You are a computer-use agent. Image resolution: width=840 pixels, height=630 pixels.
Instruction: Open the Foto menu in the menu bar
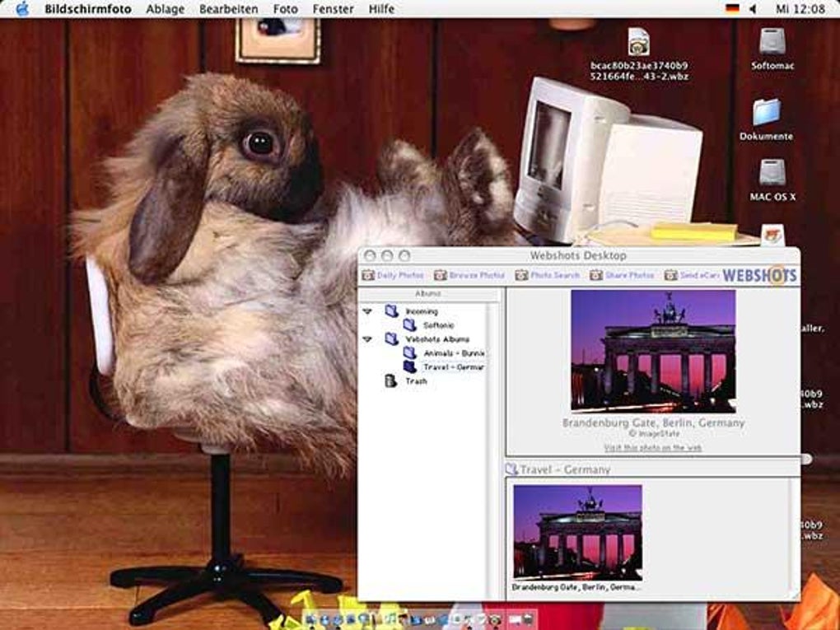click(x=286, y=7)
